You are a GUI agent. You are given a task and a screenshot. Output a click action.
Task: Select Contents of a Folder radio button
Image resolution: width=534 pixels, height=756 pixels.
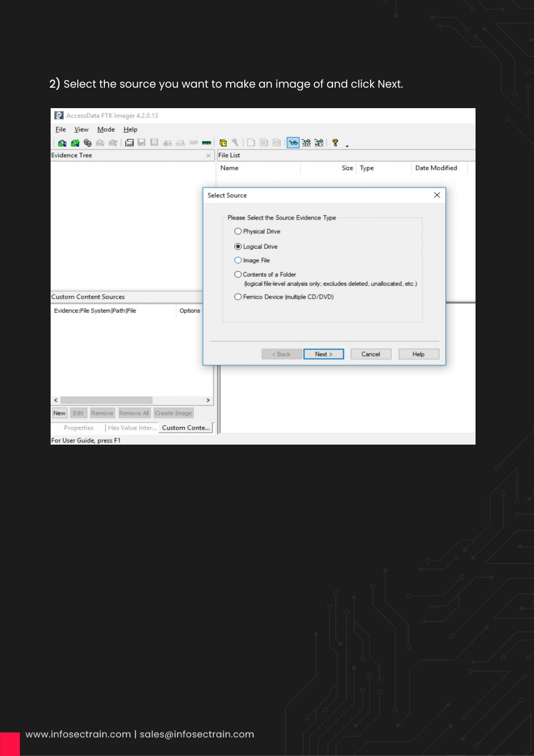pos(238,274)
